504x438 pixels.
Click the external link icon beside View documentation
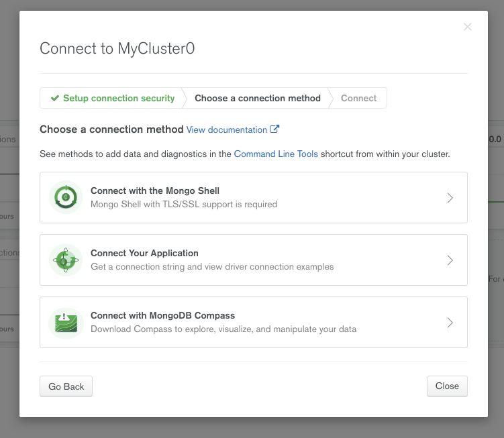pos(274,129)
